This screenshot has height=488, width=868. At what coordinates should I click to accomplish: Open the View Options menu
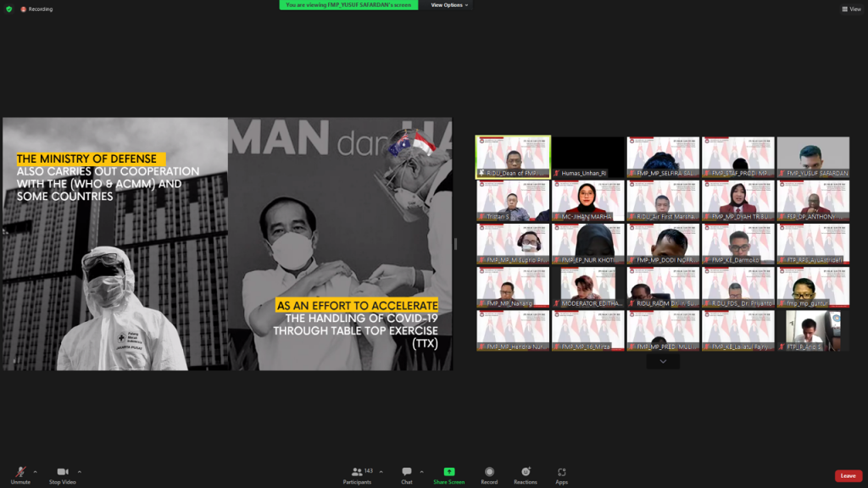pyautogui.click(x=449, y=5)
